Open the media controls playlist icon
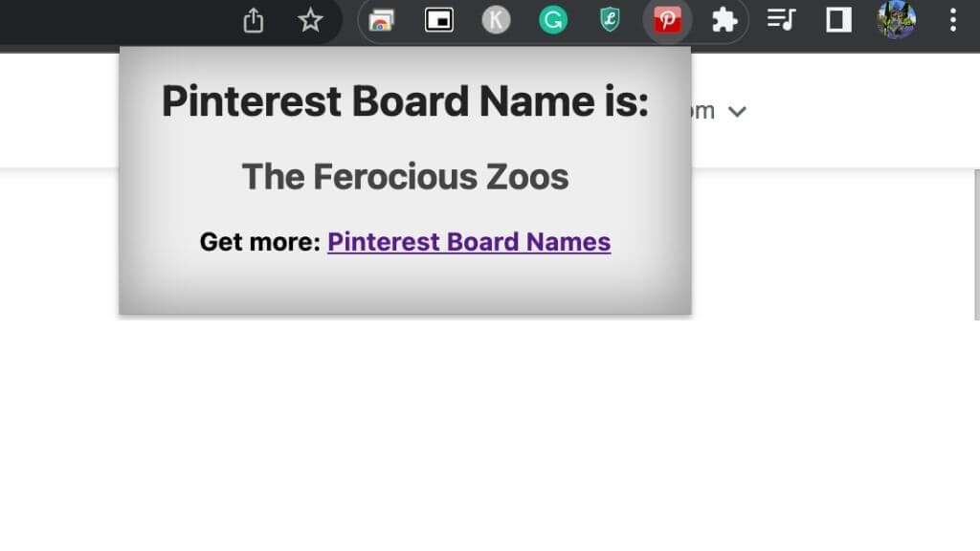This screenshot has width=980, height=551. point(782,20)
